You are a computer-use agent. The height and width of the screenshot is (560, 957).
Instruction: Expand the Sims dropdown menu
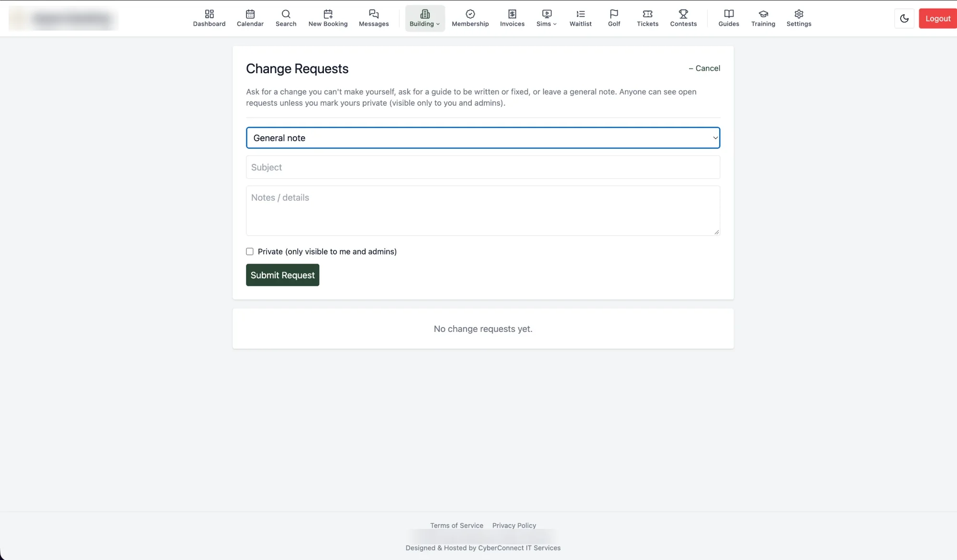coord(546,18)
